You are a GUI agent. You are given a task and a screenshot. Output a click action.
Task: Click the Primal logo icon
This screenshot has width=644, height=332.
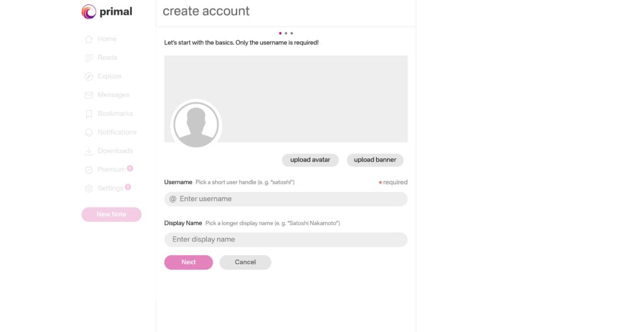coord(89,12)
